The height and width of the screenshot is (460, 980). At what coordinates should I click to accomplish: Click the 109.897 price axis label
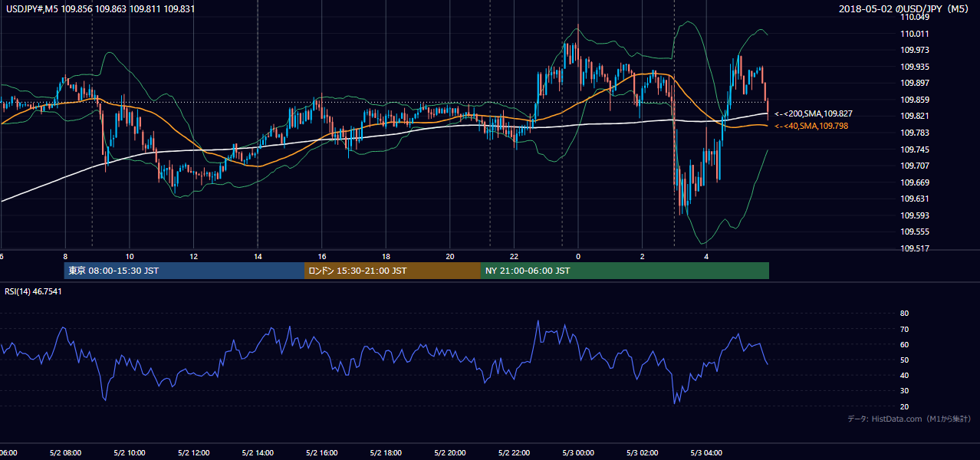(x=916, y=83)
